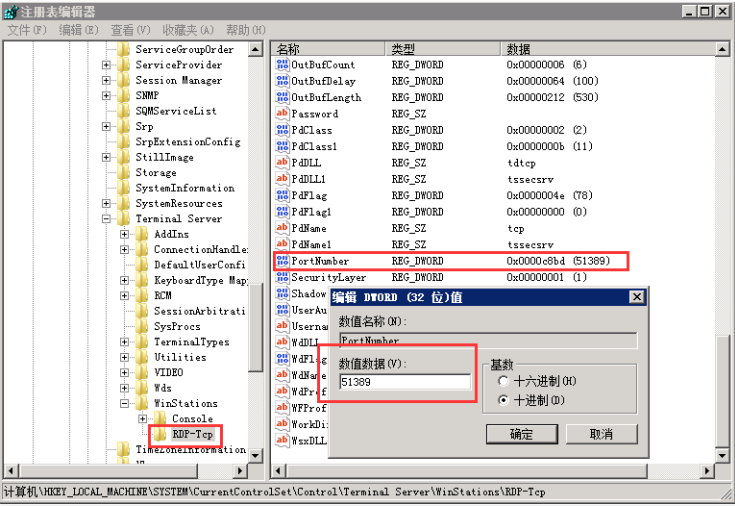735x506 pixels.
Task: Click the tree pane vertical scrollbar
Action: tap(255, 250)
